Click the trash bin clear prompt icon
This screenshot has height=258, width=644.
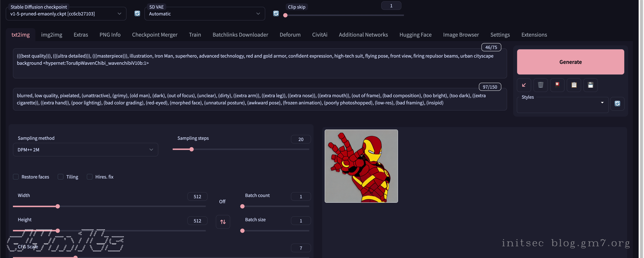coord(540,85)
